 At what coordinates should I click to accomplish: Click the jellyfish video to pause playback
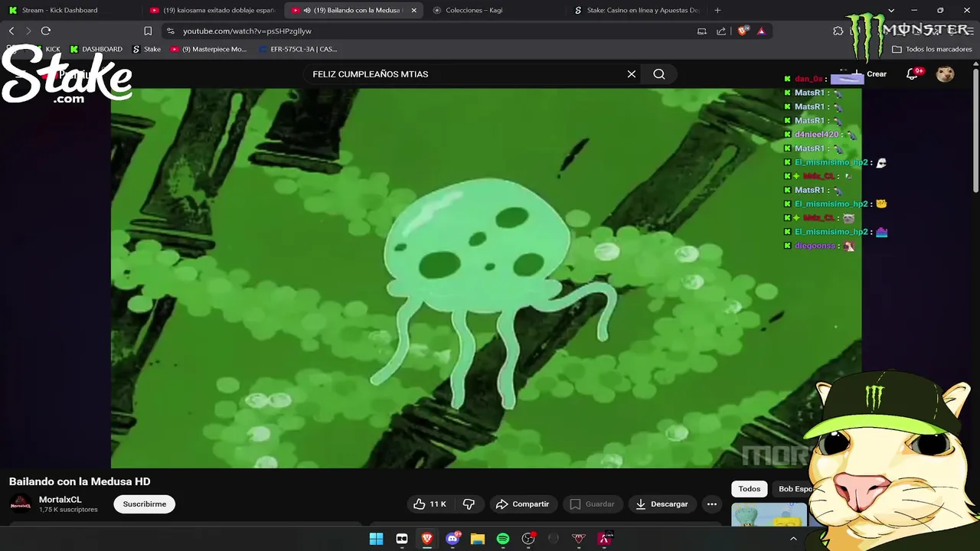coord(486,278)
